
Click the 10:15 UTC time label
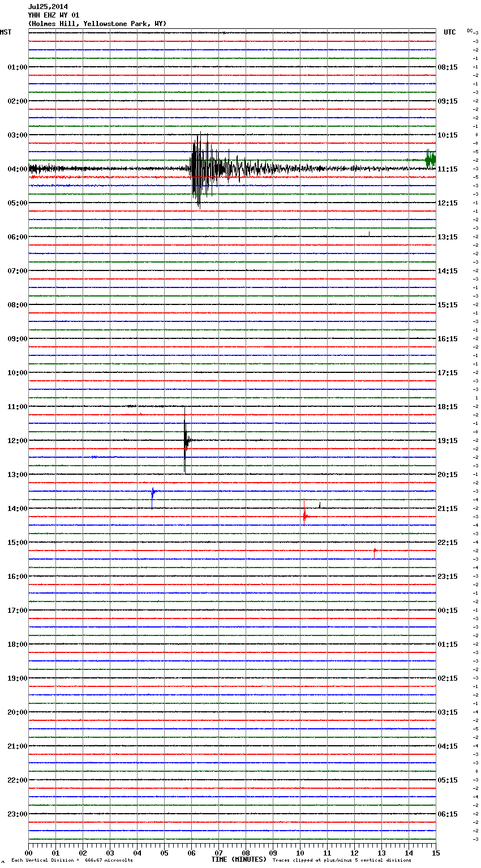[x=448, y=135]
